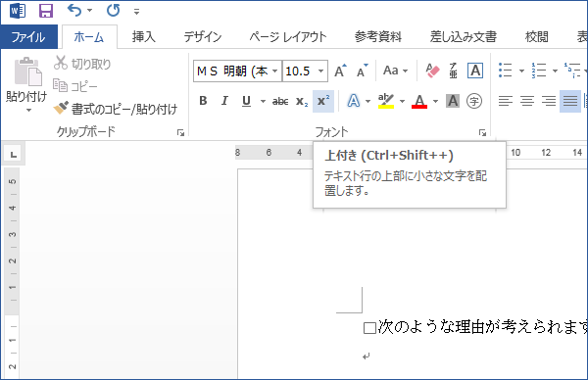Toggle superscript x² formatting

tap(323, 101)
